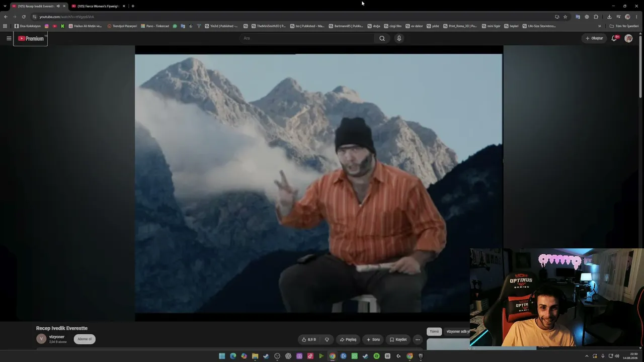Open the Oluştur create menu
Screen dimensions: 644x362
click(594, 38)
